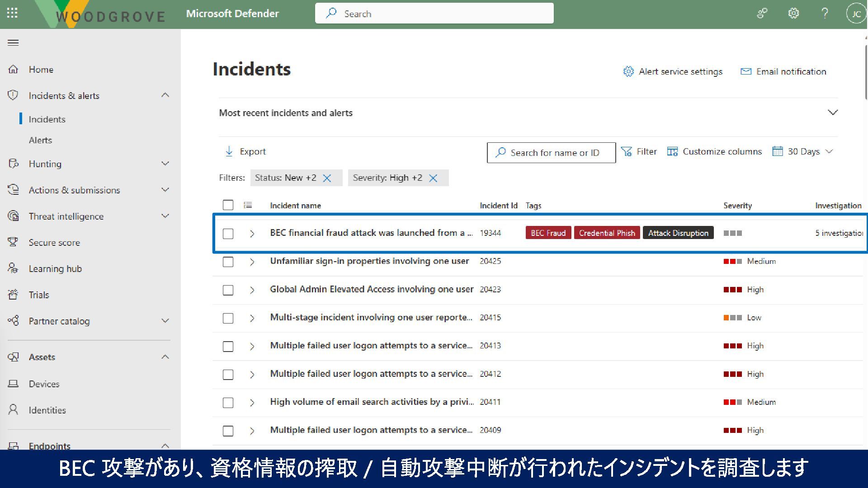868x488 pixels.
Task: Expand the Unfamiliar sign-in properties incident row
Action: point(252,262)
